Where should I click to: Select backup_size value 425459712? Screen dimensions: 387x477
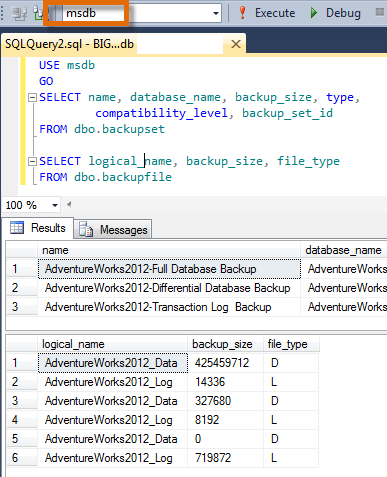[x=226, y=363]
